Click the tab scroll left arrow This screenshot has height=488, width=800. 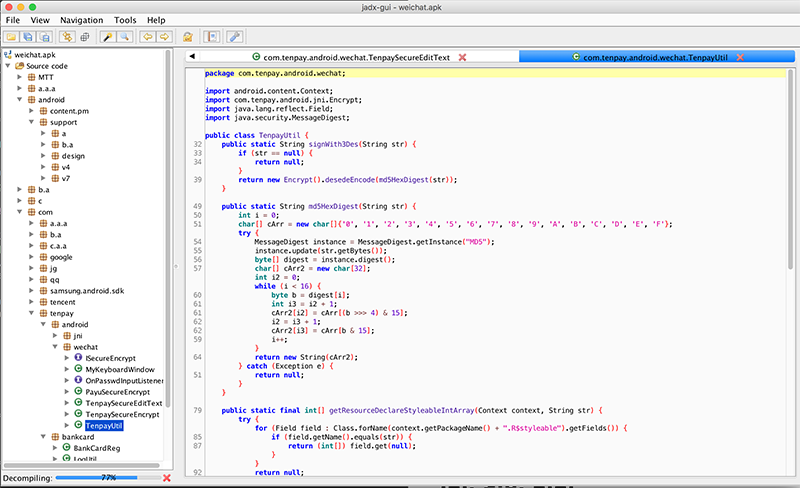[192, 57]
